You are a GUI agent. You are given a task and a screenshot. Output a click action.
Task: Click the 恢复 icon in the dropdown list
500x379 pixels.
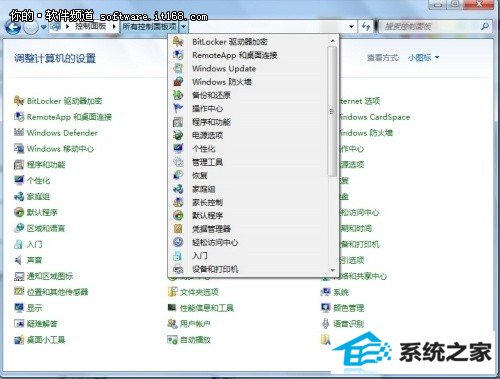coord(178,175)
